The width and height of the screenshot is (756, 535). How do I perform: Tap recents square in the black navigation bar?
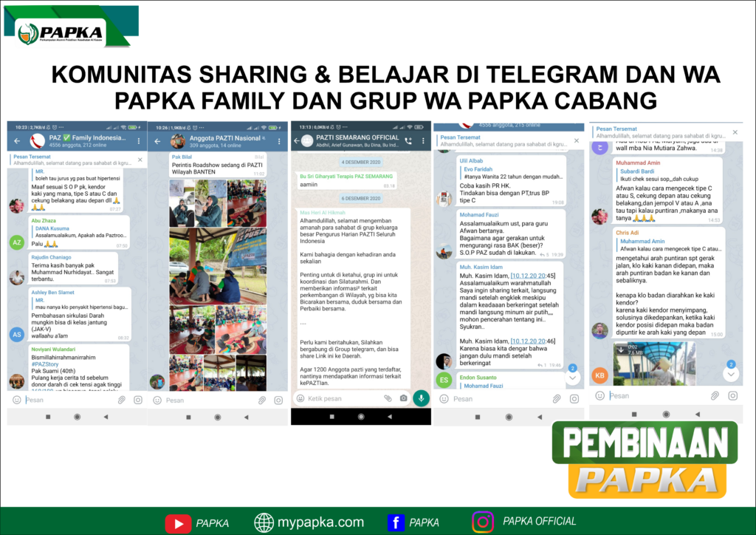pos(331,416)
